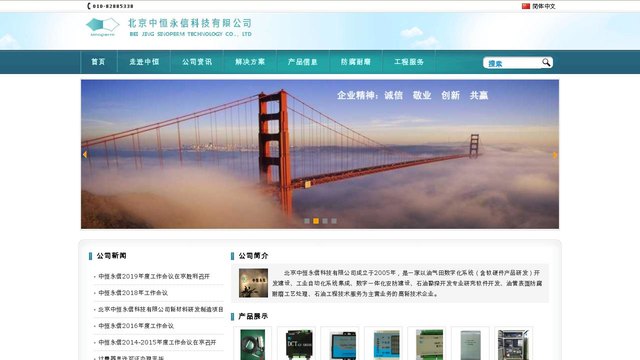Viewport: 640px width, 360px height.
Task: Click the company introduction paragraph text
Action: pos(407,283)
